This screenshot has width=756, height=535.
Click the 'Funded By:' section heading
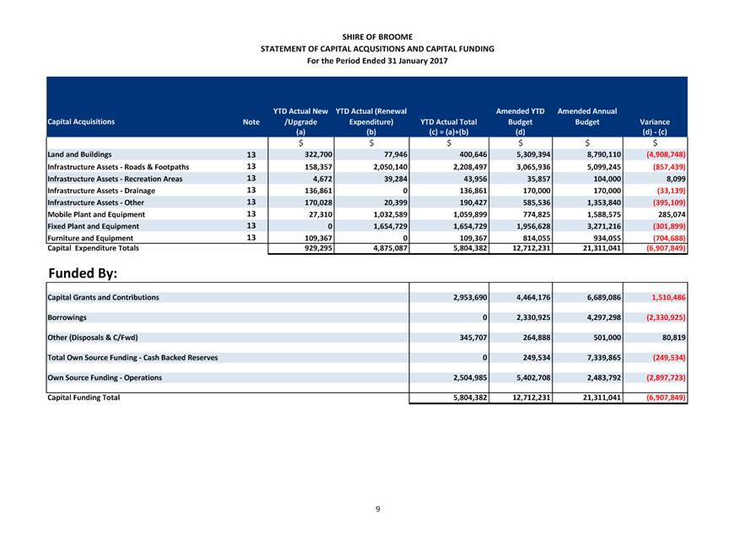point(83,274)
